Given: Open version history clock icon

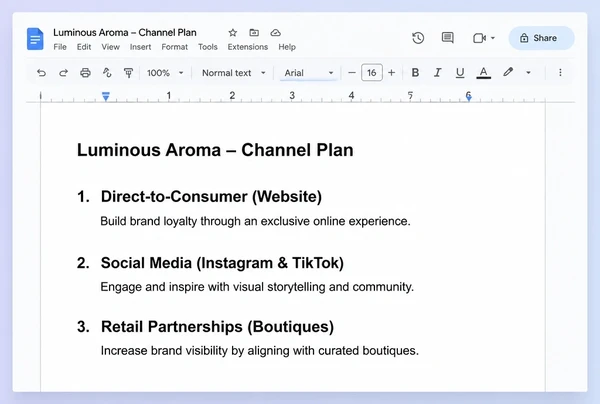Looking at the screenshot, I should tap(418, 38).
